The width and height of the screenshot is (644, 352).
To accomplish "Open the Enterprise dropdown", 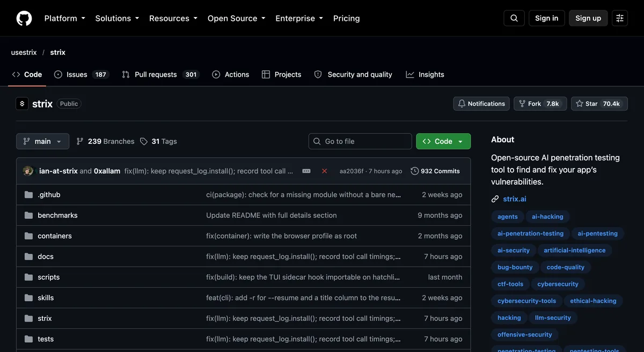I will point(299,18).
